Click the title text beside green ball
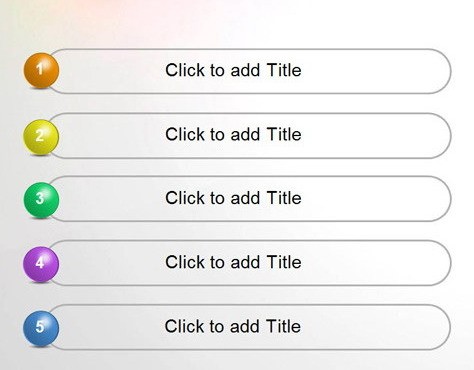 coord(233,198)
